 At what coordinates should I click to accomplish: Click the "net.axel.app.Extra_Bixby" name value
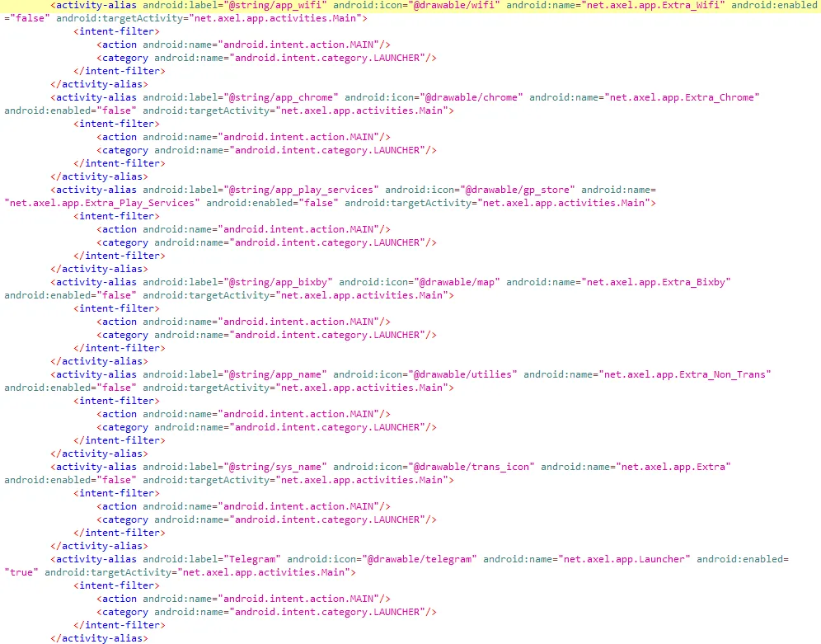coord(656,282)
